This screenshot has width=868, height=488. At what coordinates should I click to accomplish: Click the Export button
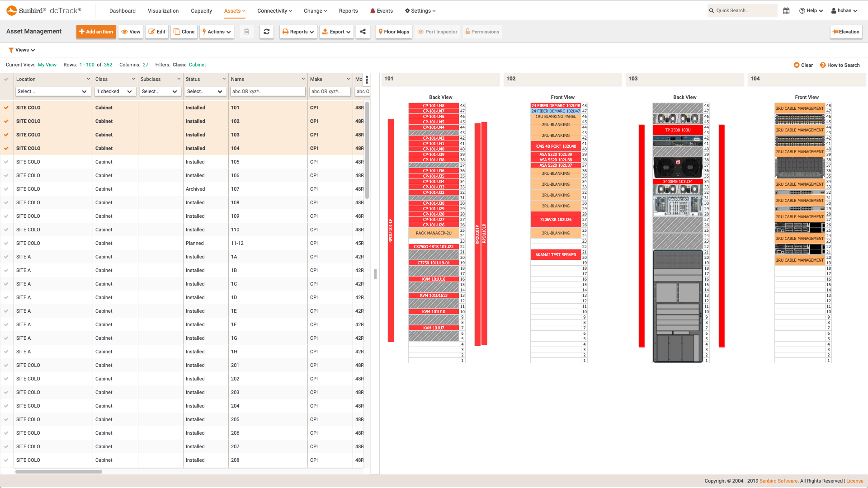pyautogui.click(x=335, y=32)
